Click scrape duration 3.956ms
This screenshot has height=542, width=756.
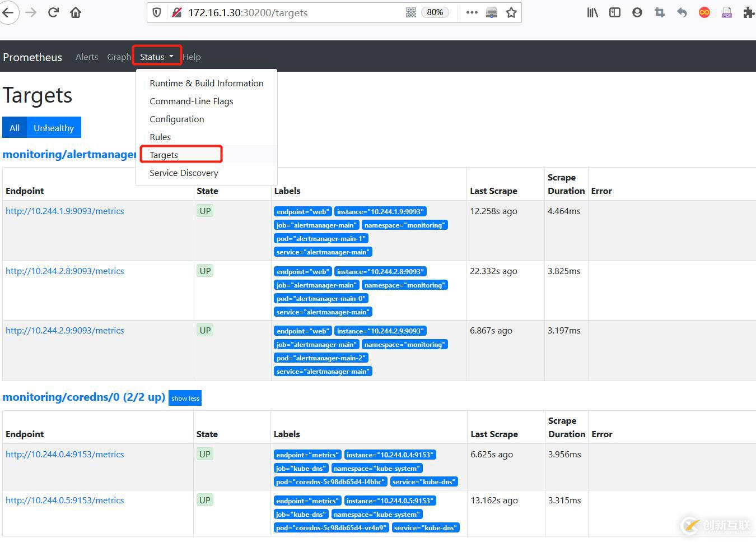coord(564,455)
